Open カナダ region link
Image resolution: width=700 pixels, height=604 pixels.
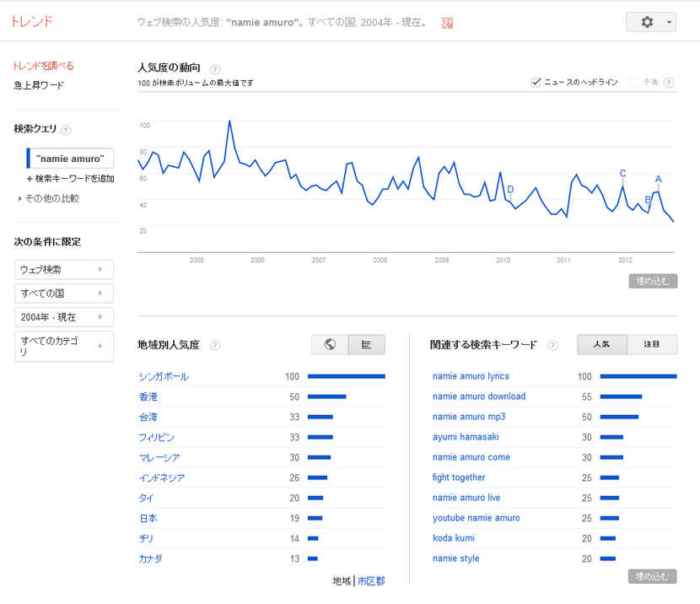(151, 558)
